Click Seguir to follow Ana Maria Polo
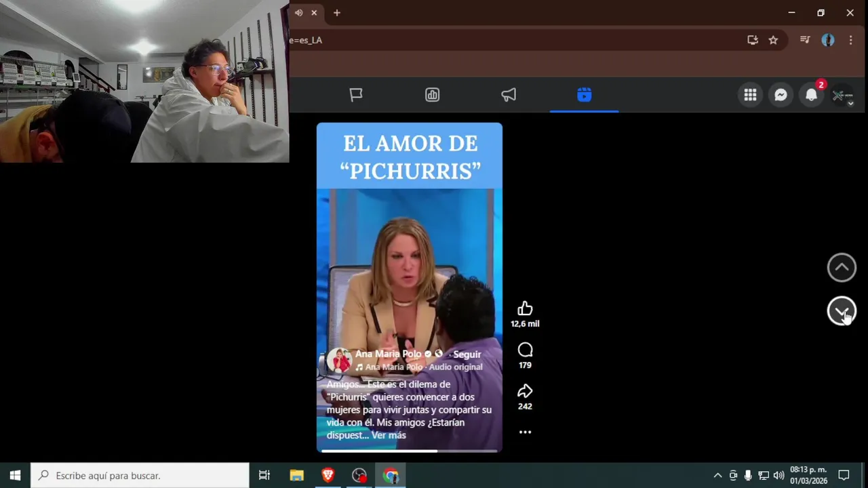Image resolution: width=868 pixels, height=488 pixels. 467,354
